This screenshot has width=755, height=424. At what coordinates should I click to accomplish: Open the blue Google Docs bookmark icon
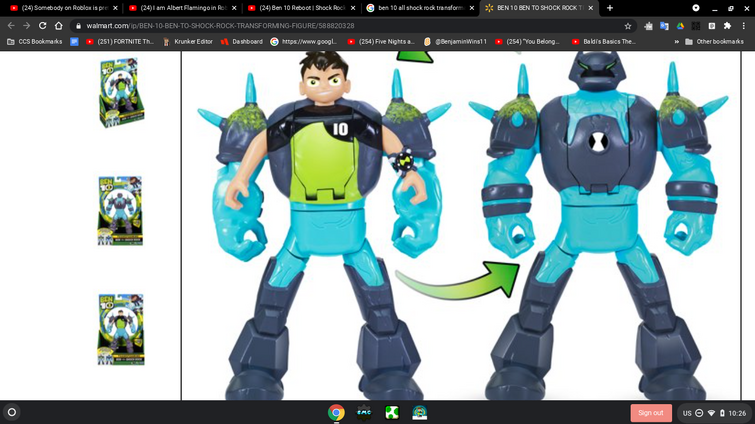click(74, 42)
